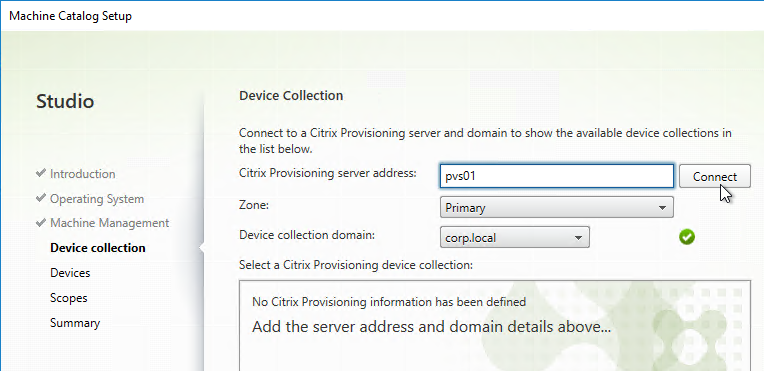Open the Zone dropdown showing Primary
The image size is (764, 371).
[x=556, y=208]
